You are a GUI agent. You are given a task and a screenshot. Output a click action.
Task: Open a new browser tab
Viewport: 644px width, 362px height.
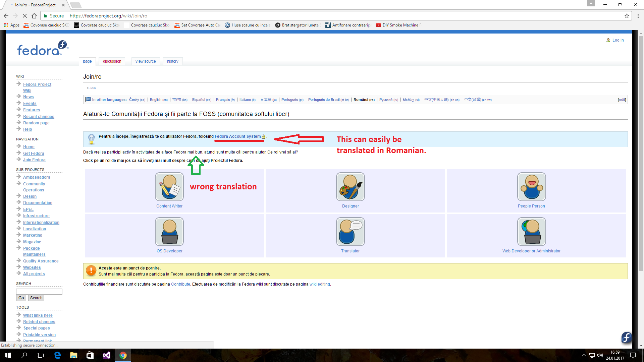(x=76, y=5)
